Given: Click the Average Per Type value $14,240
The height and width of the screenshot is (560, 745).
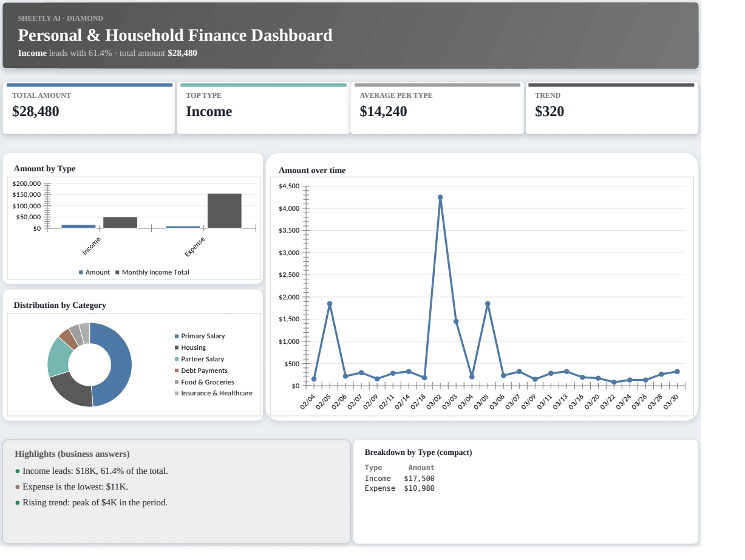Looking at the screenshot, I should coord(383,112).
